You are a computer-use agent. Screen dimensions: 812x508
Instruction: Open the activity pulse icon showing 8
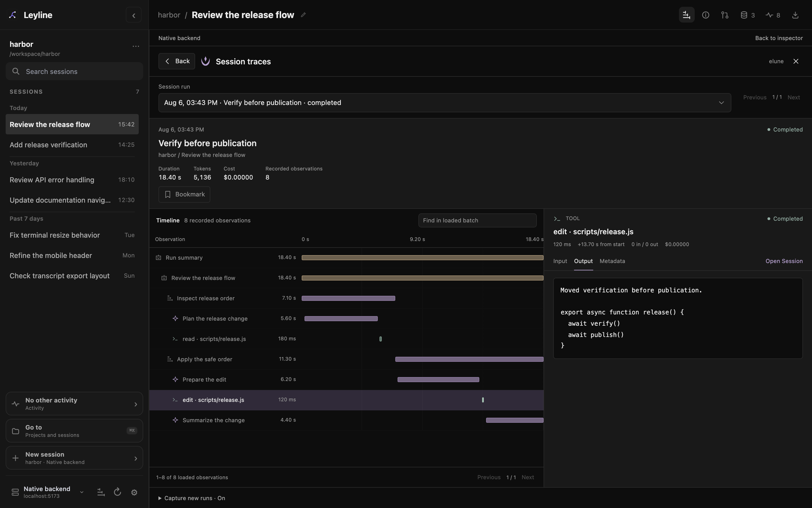(x=773, y=15)
